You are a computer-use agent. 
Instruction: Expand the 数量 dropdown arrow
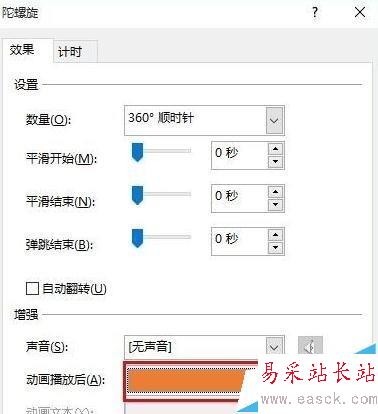[274, 120]
